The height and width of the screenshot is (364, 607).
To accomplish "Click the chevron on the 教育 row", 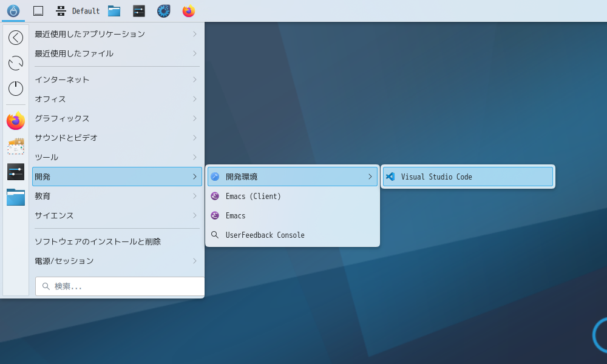I will [195, 196].
